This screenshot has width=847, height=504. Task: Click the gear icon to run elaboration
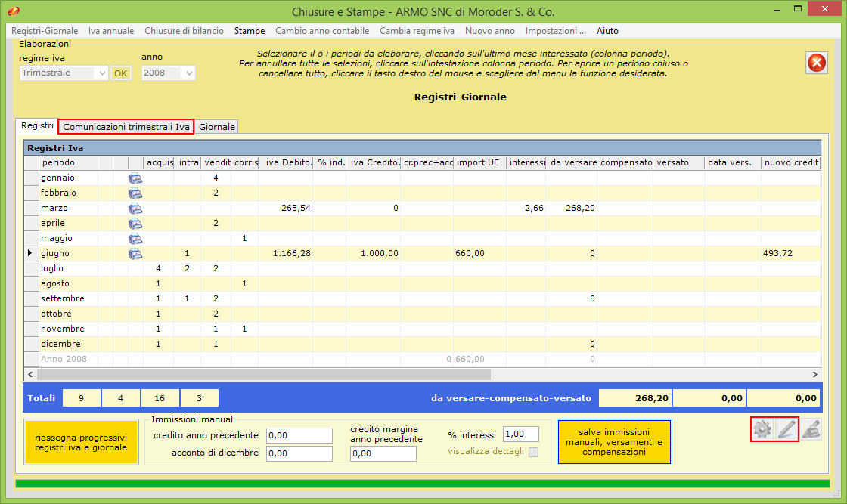(x=762, y=429)
